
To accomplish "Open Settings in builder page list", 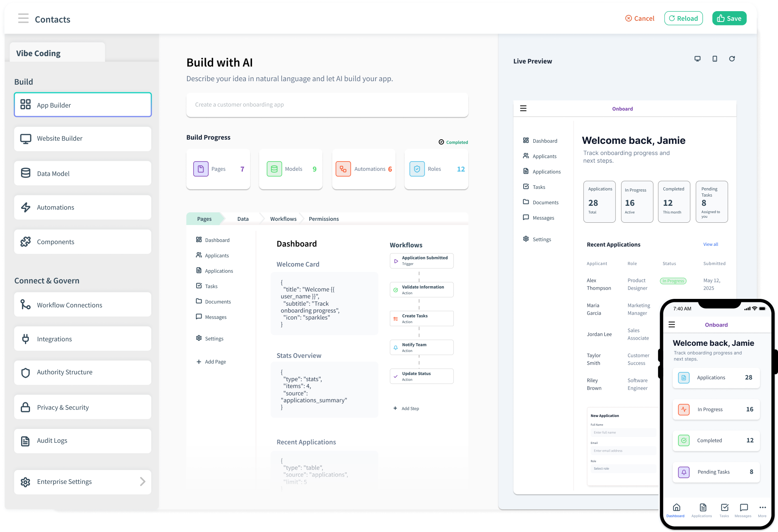I will point(210,339).
